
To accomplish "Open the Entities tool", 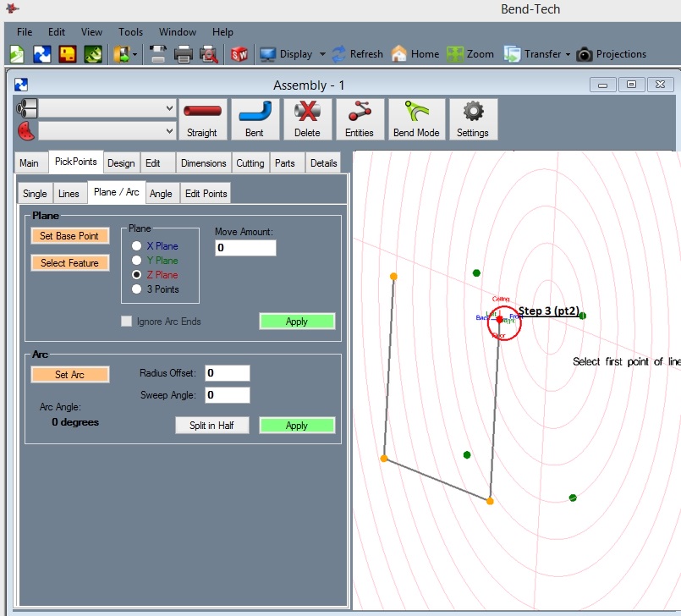I will pos(360,119).
